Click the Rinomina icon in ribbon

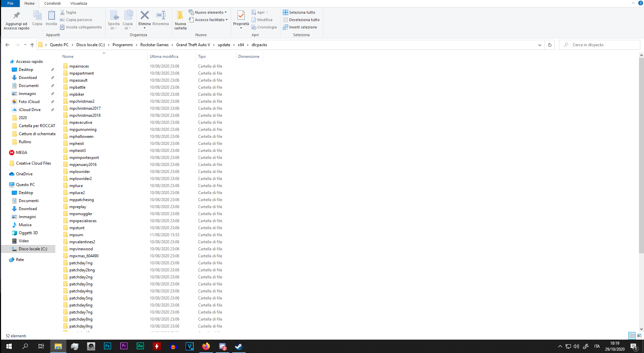pyautogui.click(x=160, y=16)
